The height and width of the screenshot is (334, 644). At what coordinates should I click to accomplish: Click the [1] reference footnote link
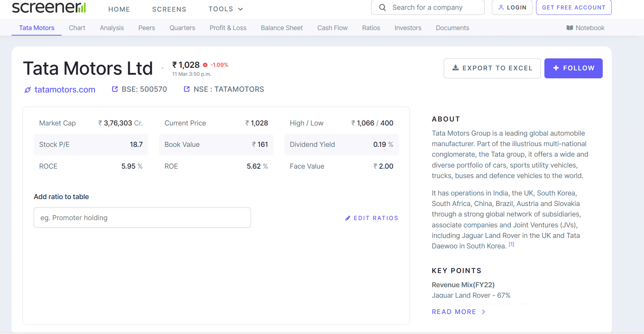click(511, 244)
